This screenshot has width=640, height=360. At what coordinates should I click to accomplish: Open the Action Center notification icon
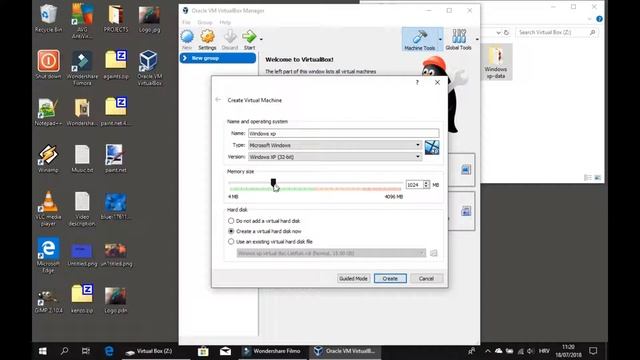click(593, 351)
